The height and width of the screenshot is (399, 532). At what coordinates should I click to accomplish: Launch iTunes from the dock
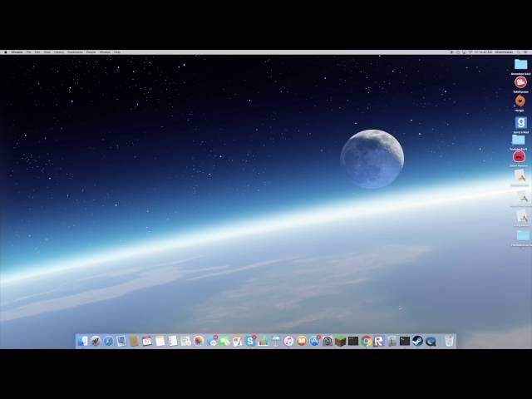pyautogui.click(x=288, y=341)
